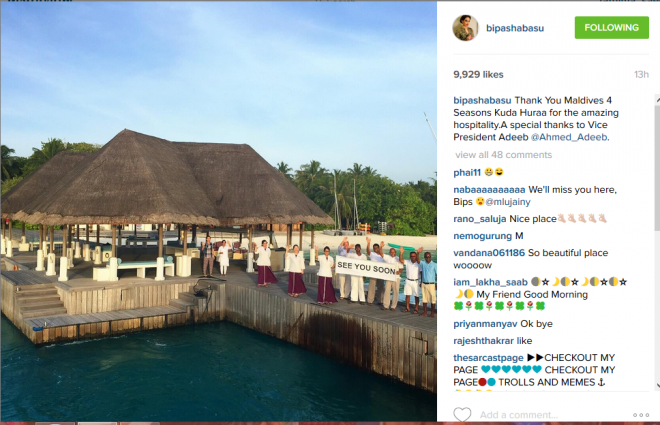Screen dimensions: 660x425
Task: Open phai11 commenter profile
Action: point(467,172)
